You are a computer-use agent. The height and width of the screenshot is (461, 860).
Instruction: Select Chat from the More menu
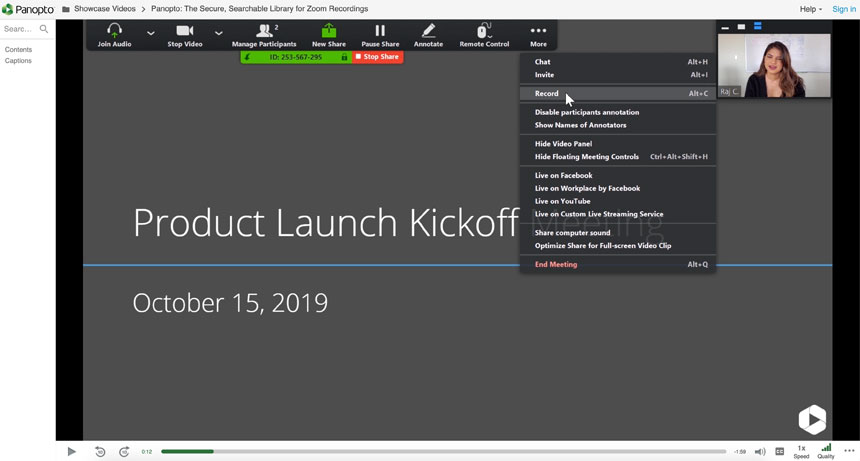point(618,62)
